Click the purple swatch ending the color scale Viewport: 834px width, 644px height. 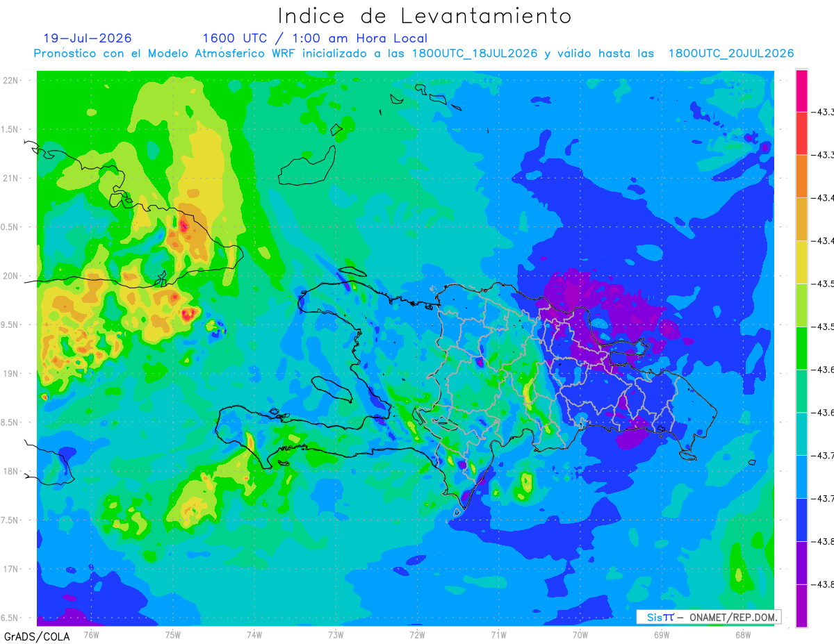pyautogui.click(x=801, y=605)
